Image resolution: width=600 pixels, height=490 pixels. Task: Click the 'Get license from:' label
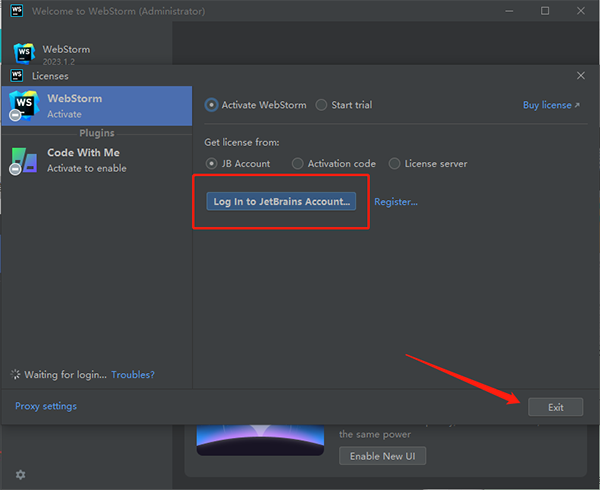(x=242, y=142)
